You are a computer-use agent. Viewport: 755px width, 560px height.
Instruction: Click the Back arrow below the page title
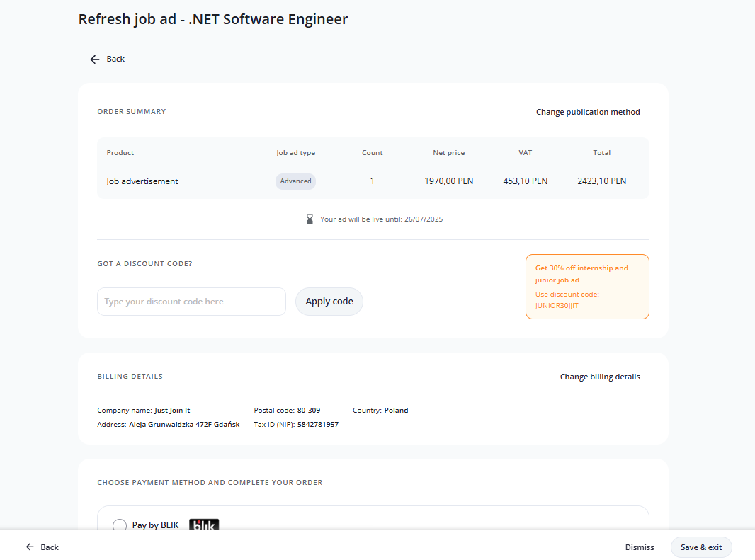click(95, 59)
